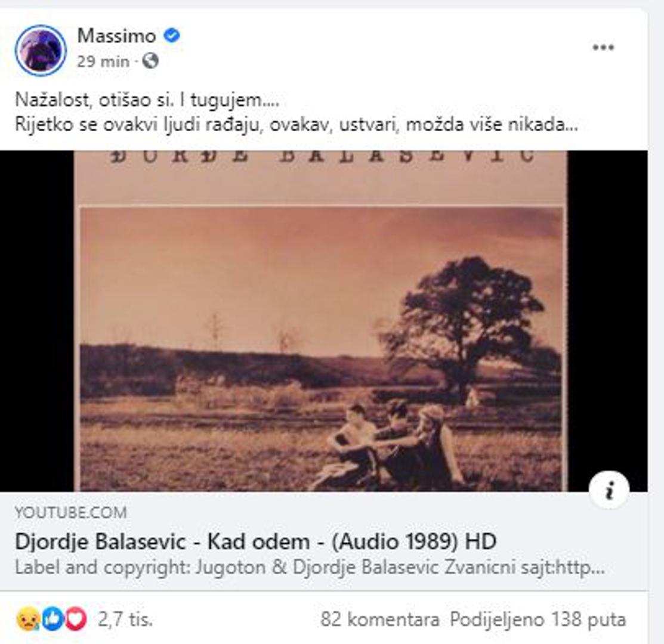This screenshot has height=644, width=664.
Task: Click the globe public privacy icon
Action: click(x=150, y=61)
